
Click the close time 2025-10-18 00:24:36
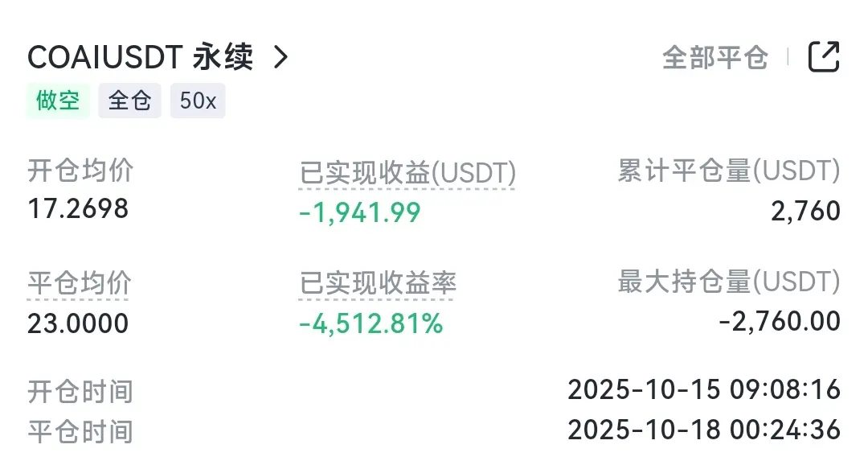(x=703, y=430)
